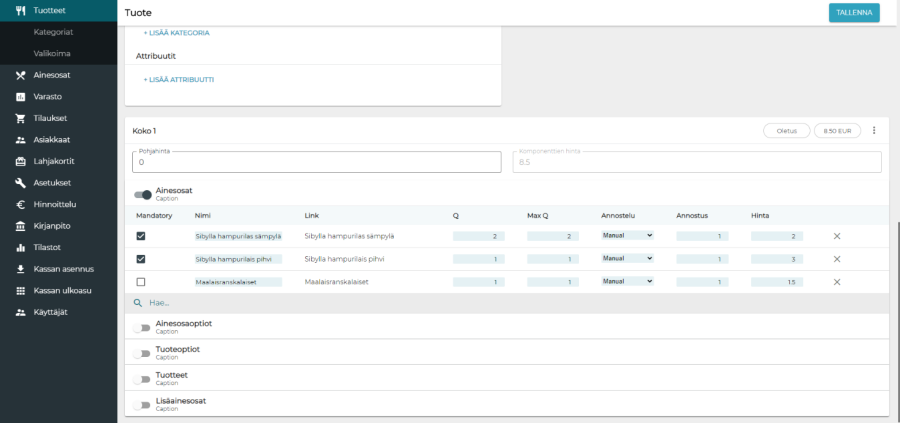Select Valikoima in the sidebar submenu
The width and height of the screenshot is (900, 423).
pos(52,53)
